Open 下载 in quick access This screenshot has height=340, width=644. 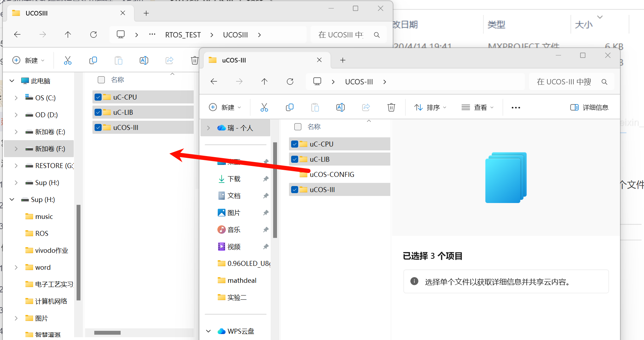click(x=234, y=179)
